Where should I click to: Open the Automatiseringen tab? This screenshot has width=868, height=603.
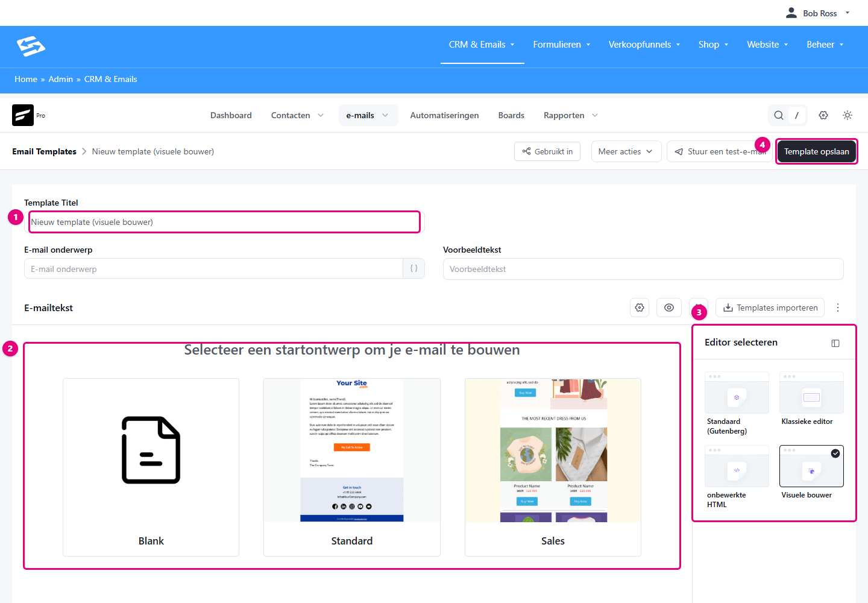444,115
